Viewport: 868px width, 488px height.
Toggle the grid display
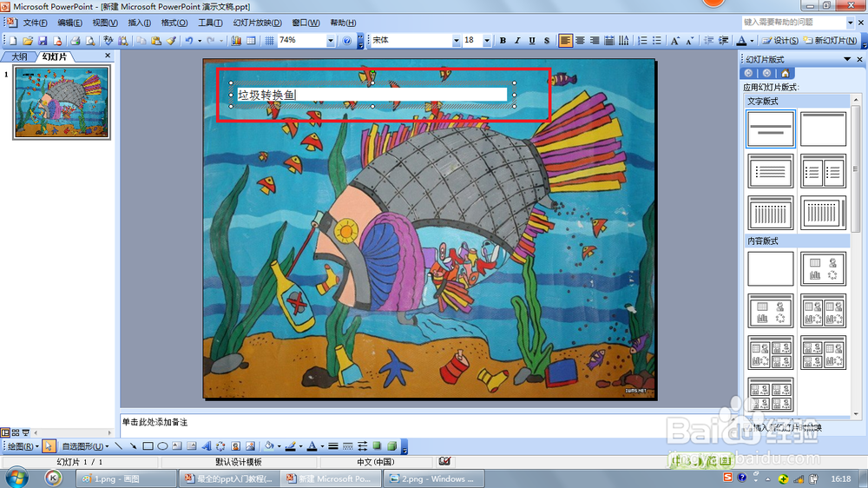269,41
